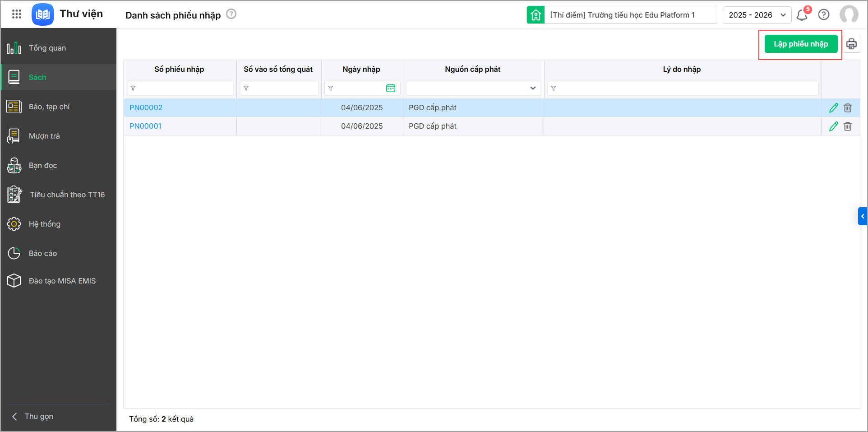Open the apps grid menu
The height and width of the screenshot is (432, 868).
(x=17, y=14)
